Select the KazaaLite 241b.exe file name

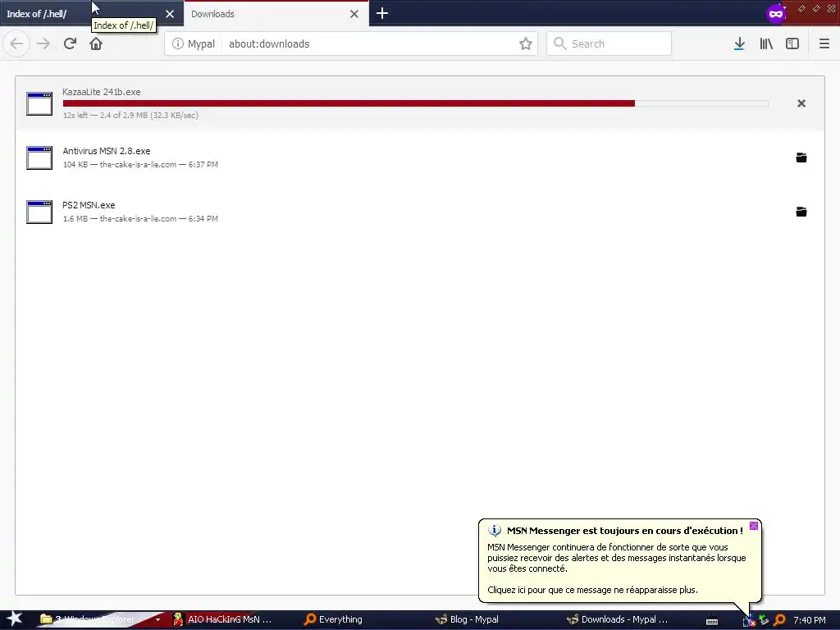pyautogui.click(x=101, y=92)
